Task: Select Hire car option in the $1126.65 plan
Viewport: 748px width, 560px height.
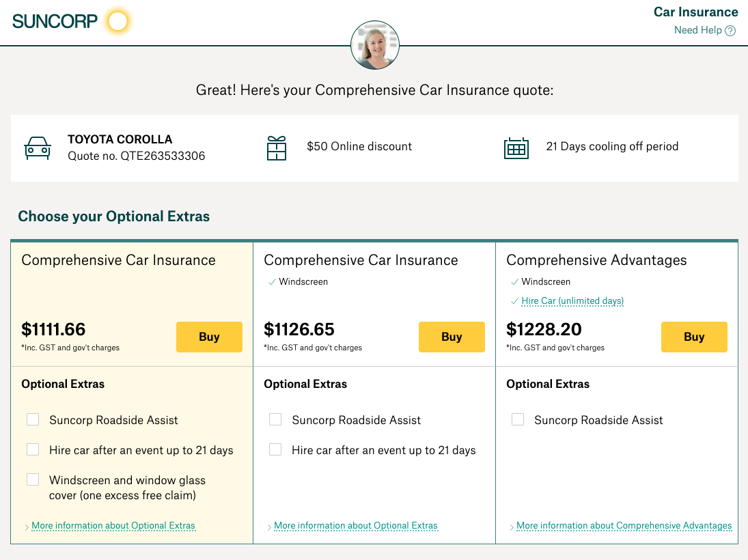Action: click(x=275, y=449)
